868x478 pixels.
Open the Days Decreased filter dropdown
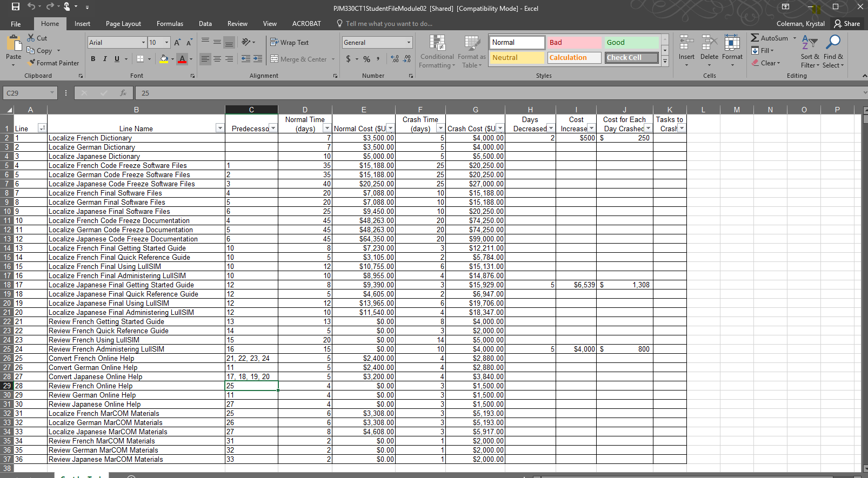551,128
